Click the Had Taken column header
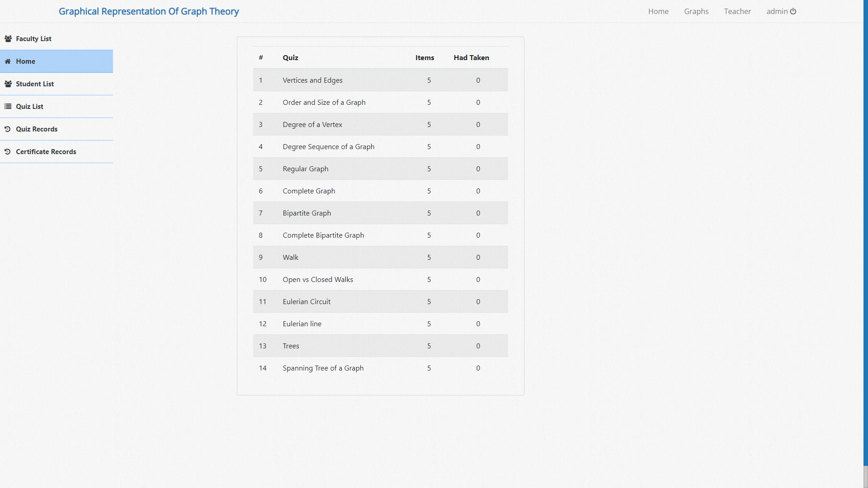 click(471, 58)
